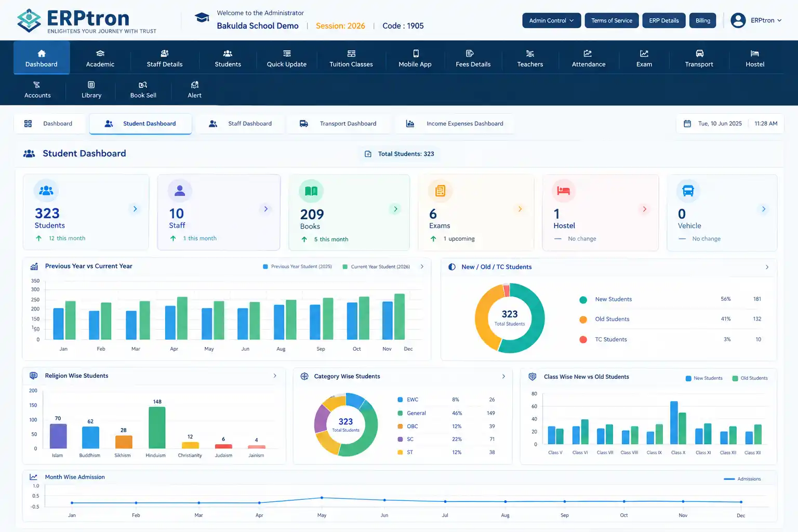Expand the Books card chevron
798x532 pixels.
[395, 209]
